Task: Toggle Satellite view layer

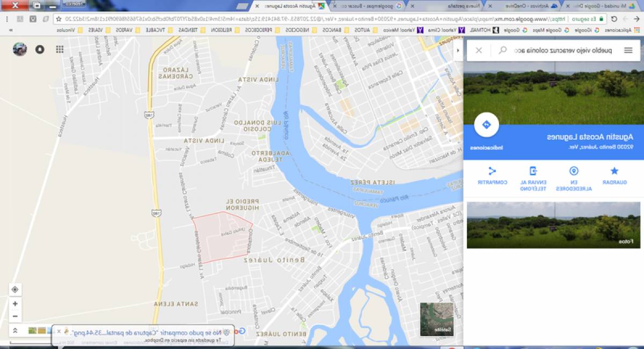Action: (435, 319)
